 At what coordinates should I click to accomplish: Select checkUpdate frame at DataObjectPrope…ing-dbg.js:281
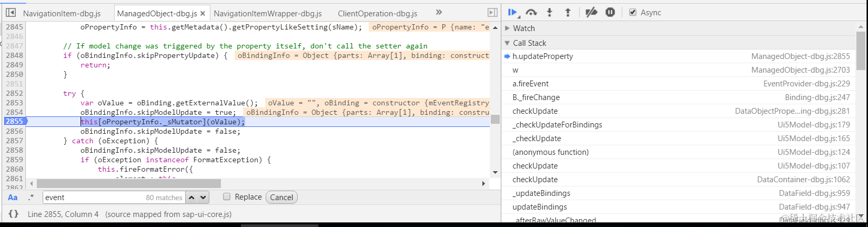pyautogui.click(x=679, y=111)
